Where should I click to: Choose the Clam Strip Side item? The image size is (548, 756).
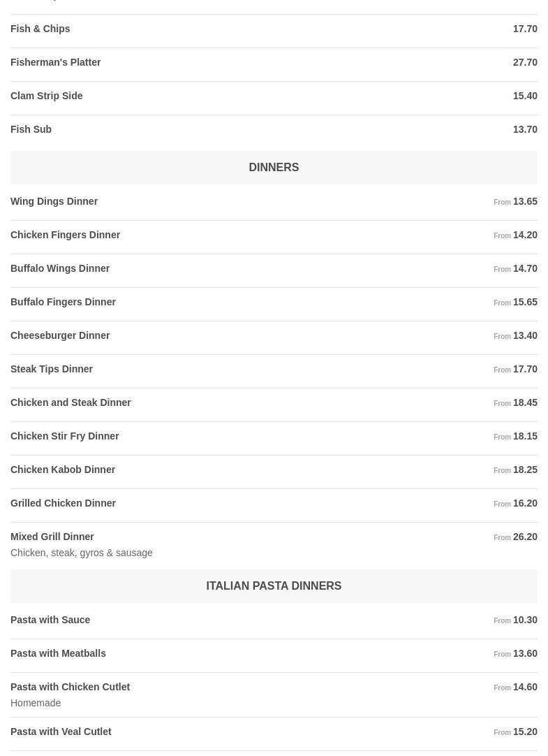tap(47, 96)
